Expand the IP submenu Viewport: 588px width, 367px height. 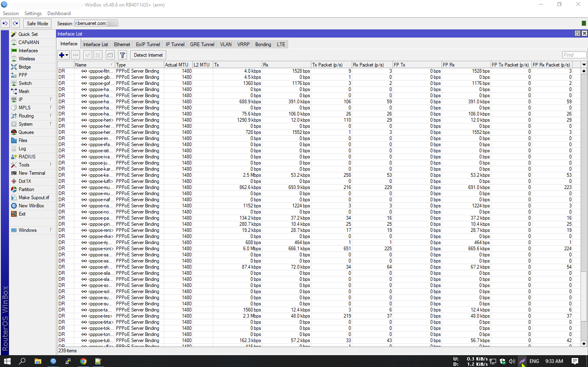coord(32,100)
